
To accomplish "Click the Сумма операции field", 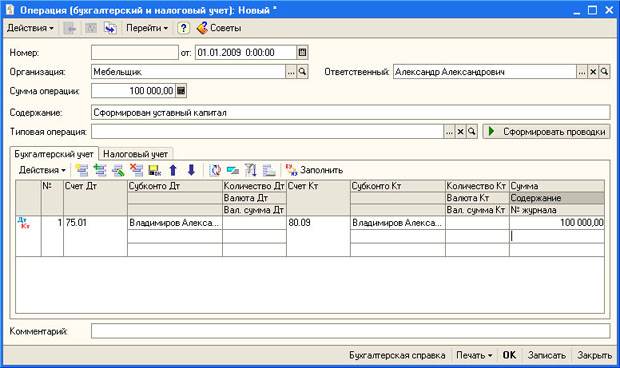I will click(x=133, y=91).
